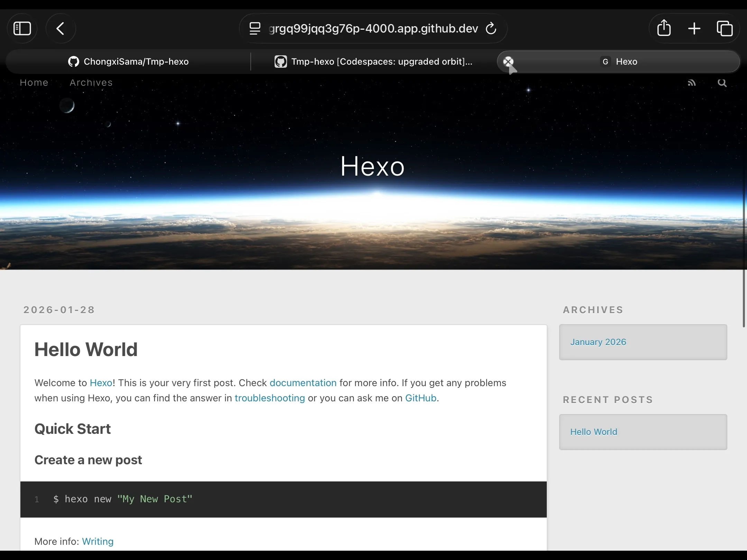Open the Hello World recent post
The height and width of the screenshot is (560, 747).
coord(593,431)
